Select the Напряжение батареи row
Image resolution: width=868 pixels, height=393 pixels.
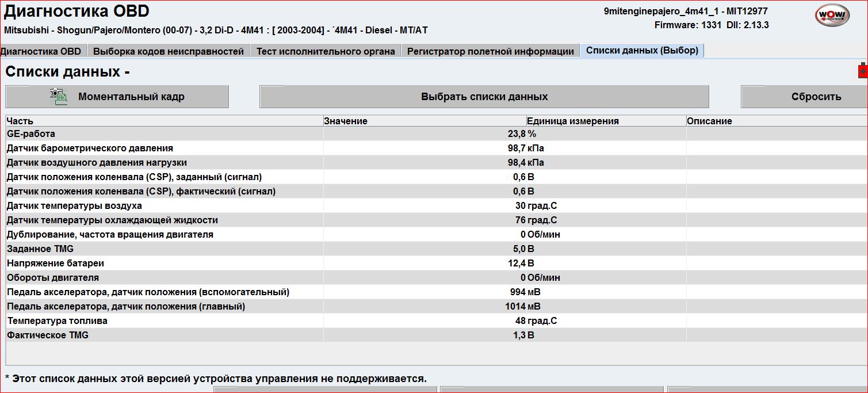55,264
